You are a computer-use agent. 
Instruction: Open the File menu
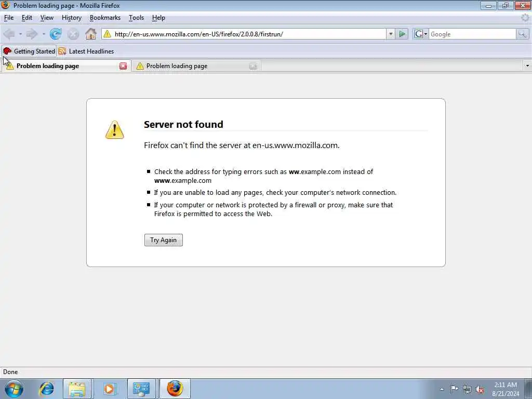(9, 18)
